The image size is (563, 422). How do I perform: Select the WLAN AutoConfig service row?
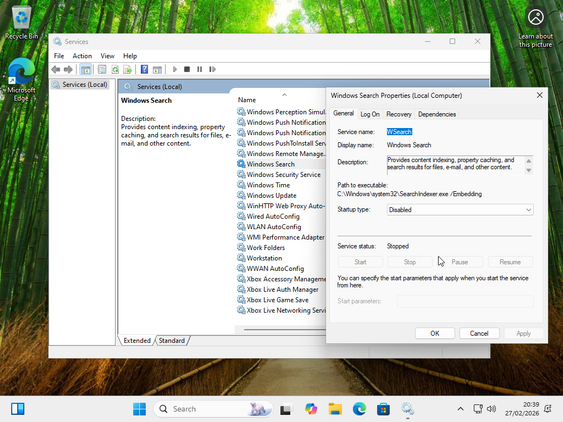[x=281, y=227]
